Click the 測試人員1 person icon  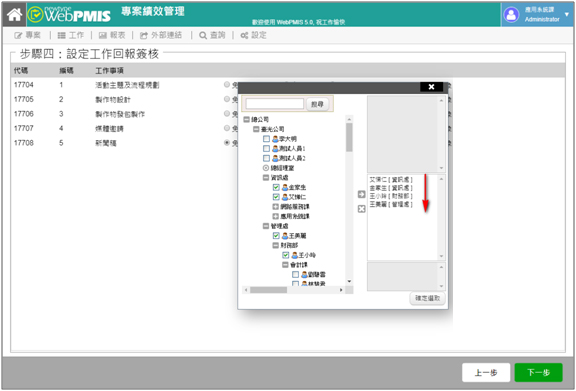click(x=275, y=148)
